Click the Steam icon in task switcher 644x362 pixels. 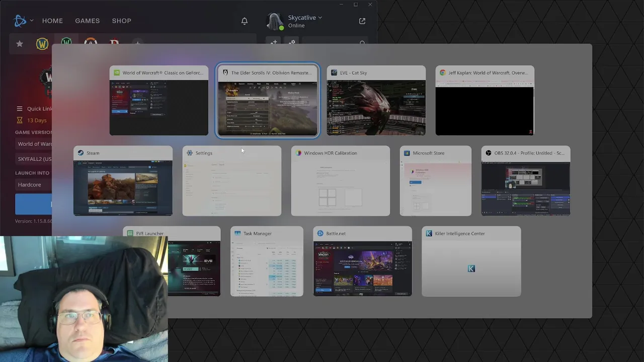[80, 153]
